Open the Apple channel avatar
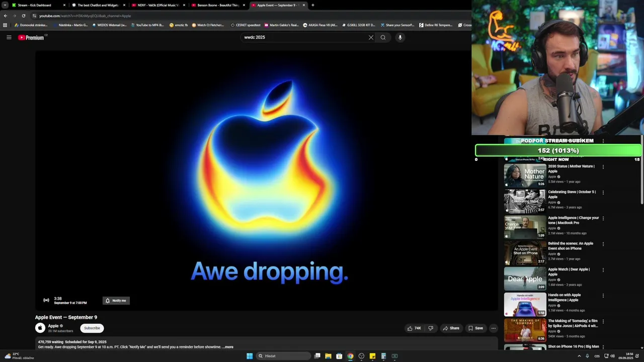The image size is (644, 362). tap(40, 328)
